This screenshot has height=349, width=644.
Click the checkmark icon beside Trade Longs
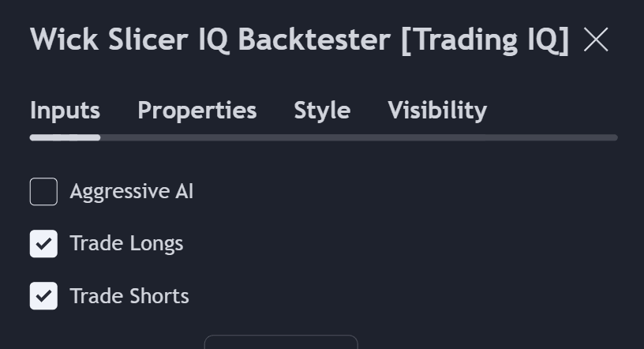[x=43, y=244]
